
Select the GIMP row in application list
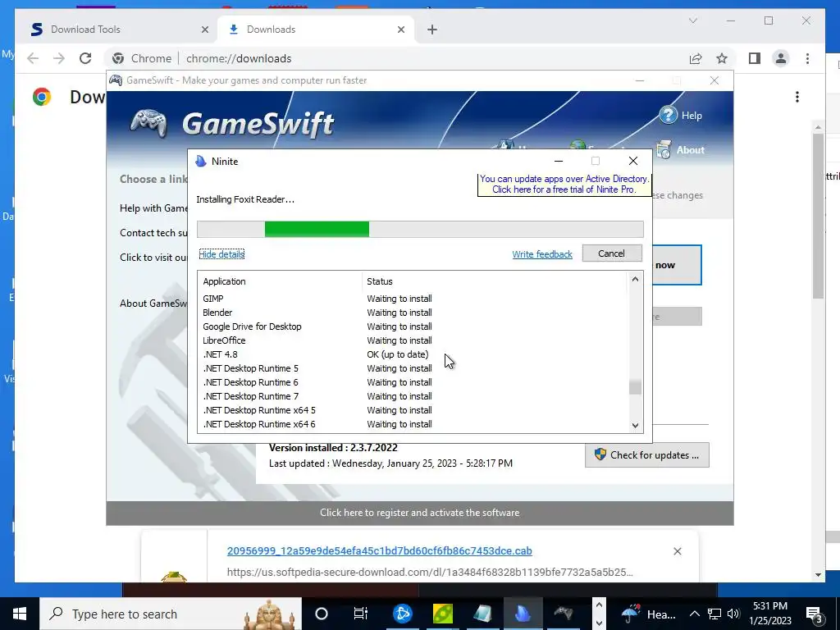413,299
